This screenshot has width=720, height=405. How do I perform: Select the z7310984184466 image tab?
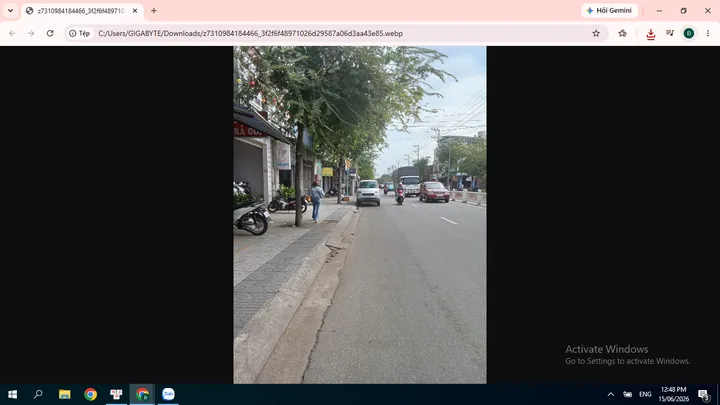82,11
